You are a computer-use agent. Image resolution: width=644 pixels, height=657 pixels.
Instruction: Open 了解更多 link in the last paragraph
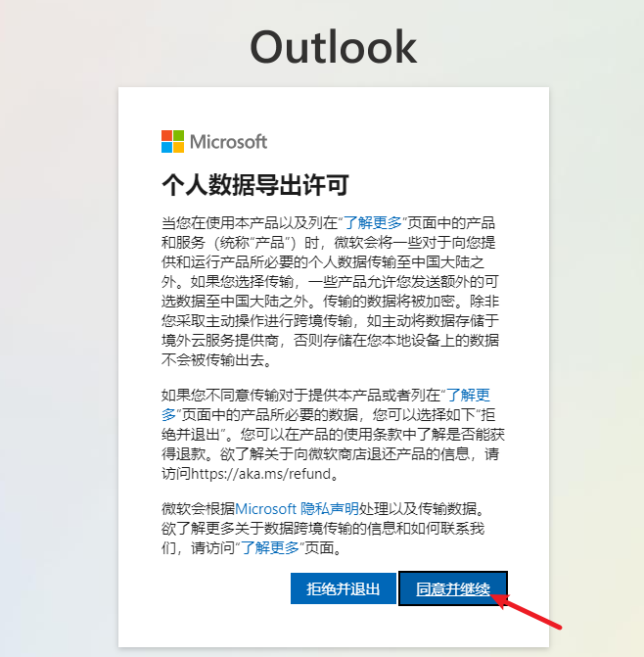point(270,547)
